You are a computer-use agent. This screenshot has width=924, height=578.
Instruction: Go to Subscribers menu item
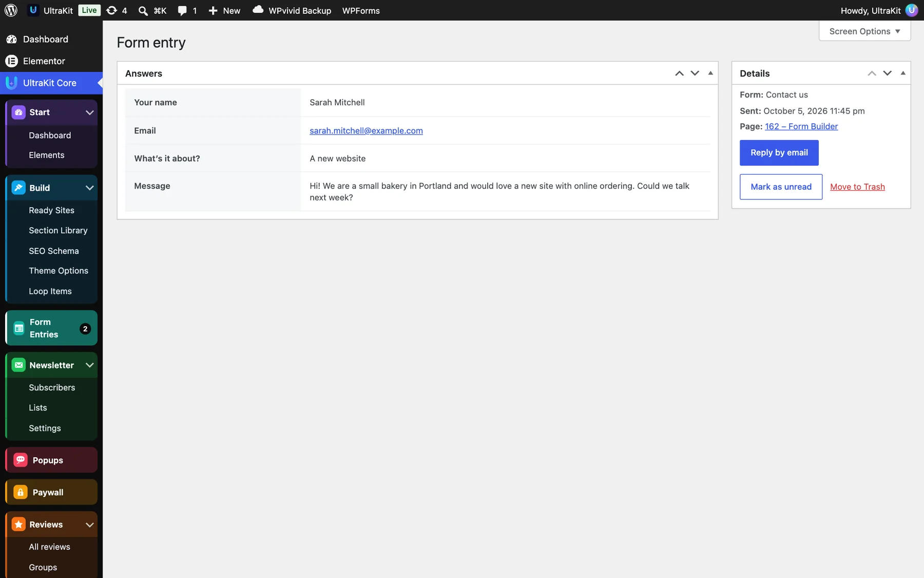[x=52, y=387]
